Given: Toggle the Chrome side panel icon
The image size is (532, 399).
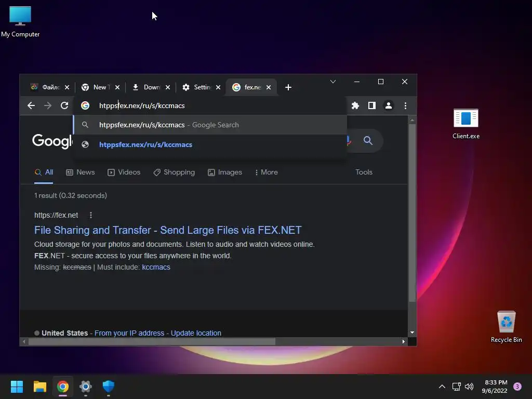Looking at the screenshot, I should tap(372, 105).
